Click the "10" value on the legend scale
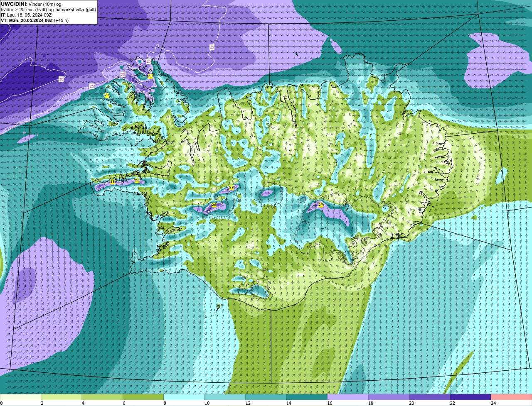This screenshot has width=532, height=406. [x=207, y=403]
